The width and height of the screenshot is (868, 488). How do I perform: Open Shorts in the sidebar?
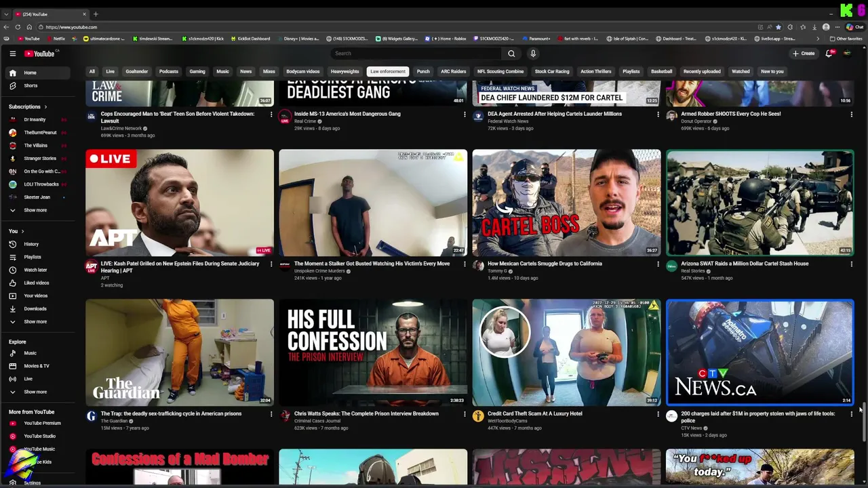pos(38,85)
